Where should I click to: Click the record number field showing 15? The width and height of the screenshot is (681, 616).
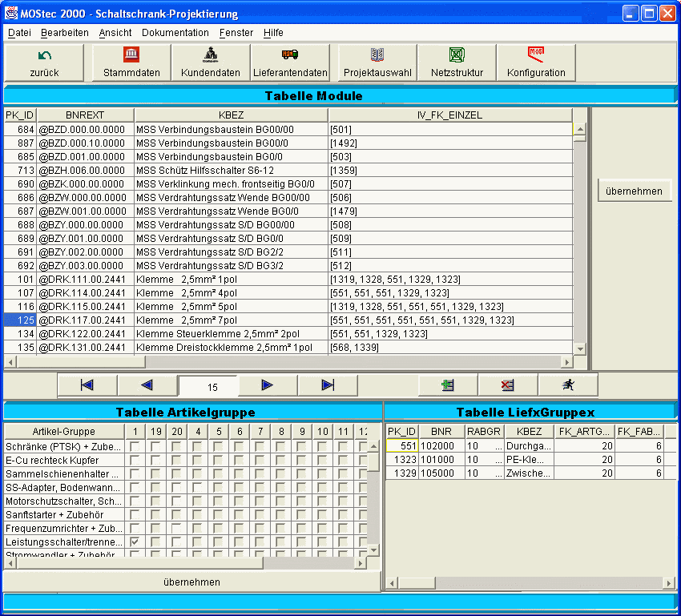click(212, 387)
